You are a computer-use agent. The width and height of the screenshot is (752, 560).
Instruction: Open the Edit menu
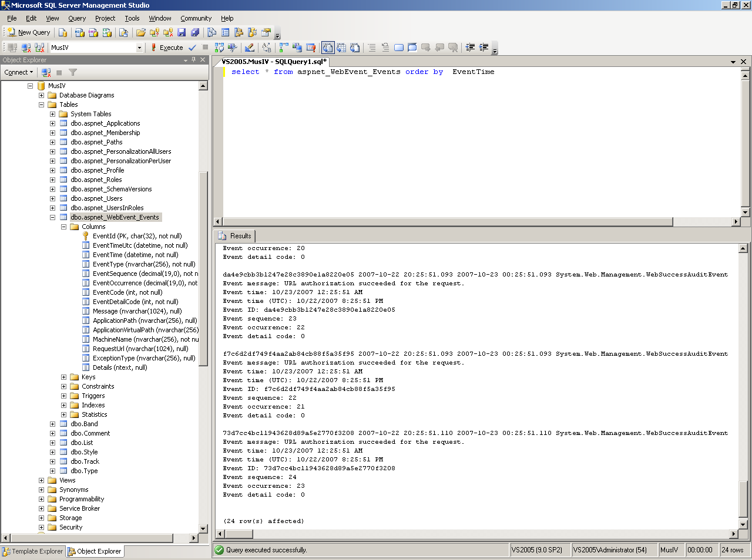tap(31, 18)
